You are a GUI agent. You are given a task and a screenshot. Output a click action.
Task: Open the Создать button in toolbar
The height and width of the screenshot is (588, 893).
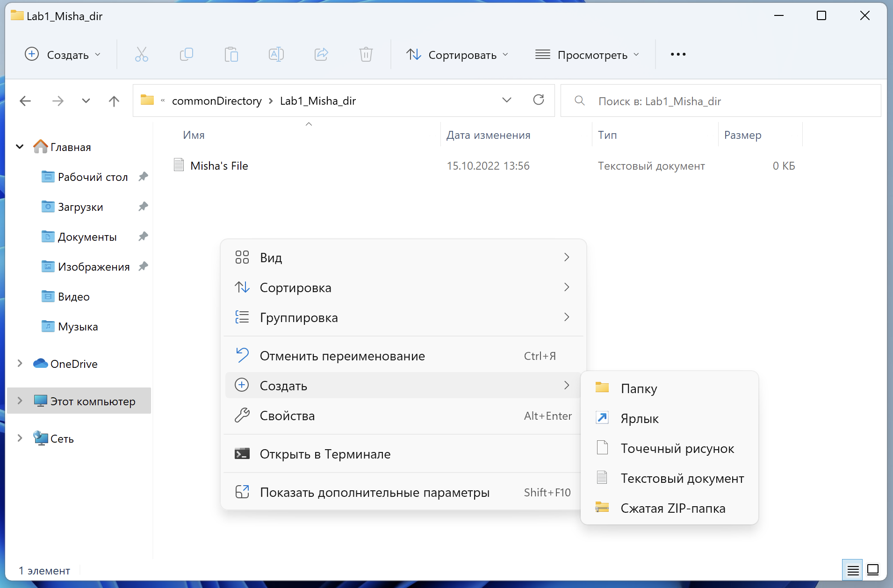[x=63, y=55]
